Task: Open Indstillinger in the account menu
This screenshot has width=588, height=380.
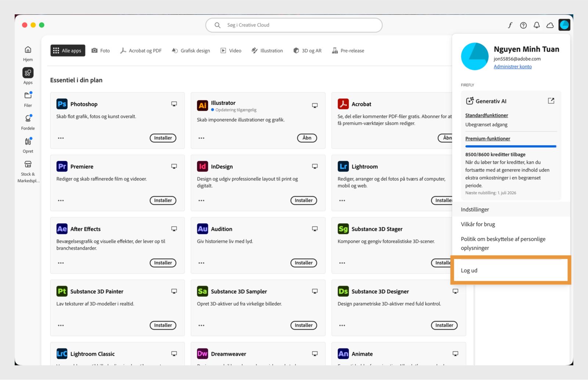Action: 511,209
